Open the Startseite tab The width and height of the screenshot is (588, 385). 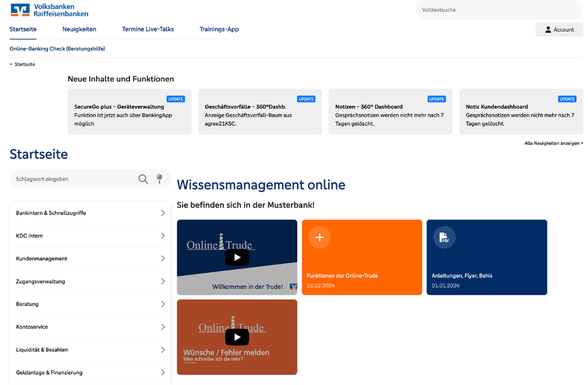coord(23,29)
